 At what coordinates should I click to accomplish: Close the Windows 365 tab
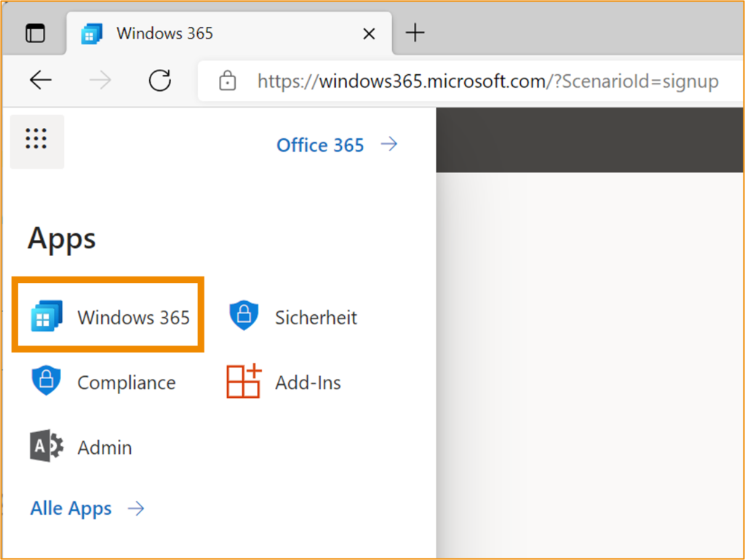click(x=369, y=33)
